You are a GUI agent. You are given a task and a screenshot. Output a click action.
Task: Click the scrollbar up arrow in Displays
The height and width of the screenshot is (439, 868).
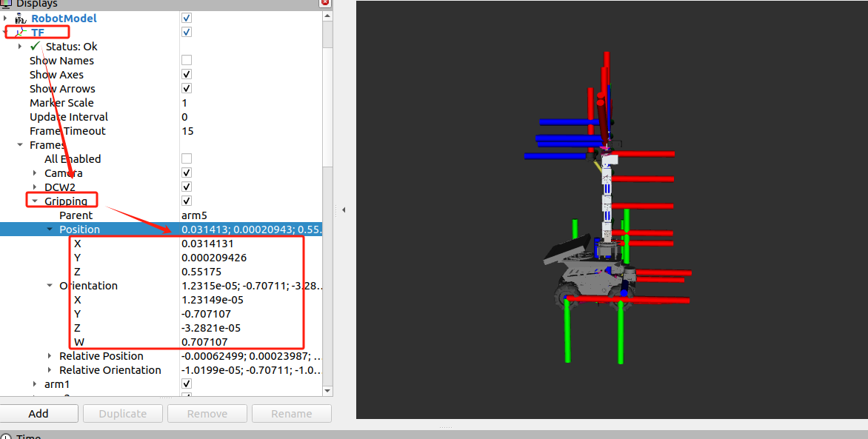[x=327, y=16]
